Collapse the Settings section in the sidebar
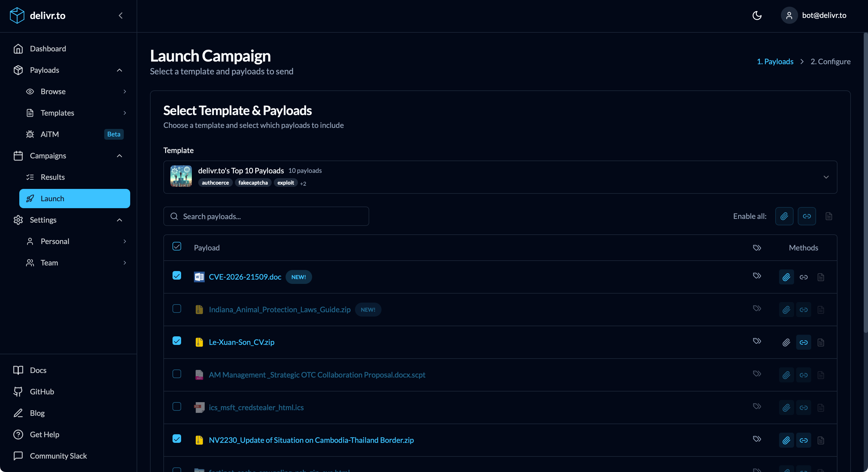This screenshot has width=868, height=472. pyautogui.click(x=119, y=220)
